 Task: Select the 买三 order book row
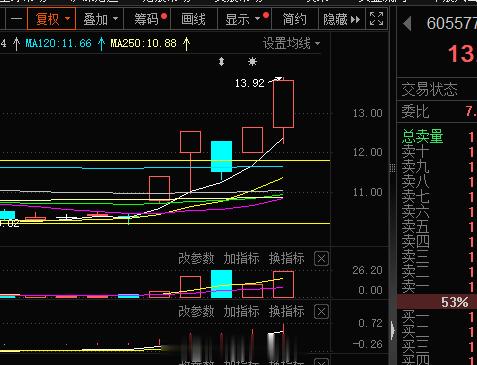(x=437, y=346)
